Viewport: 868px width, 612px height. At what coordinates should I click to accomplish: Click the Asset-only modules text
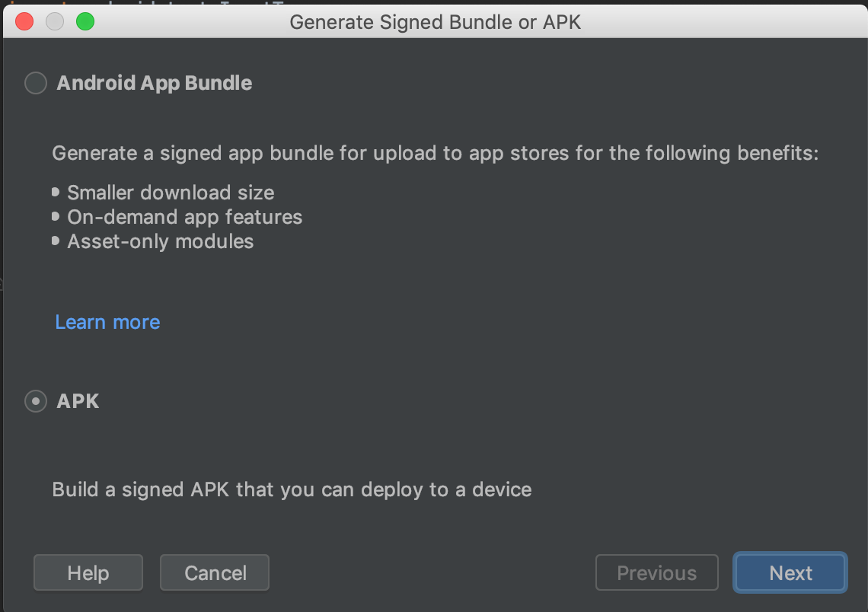[x=160, y=241]
